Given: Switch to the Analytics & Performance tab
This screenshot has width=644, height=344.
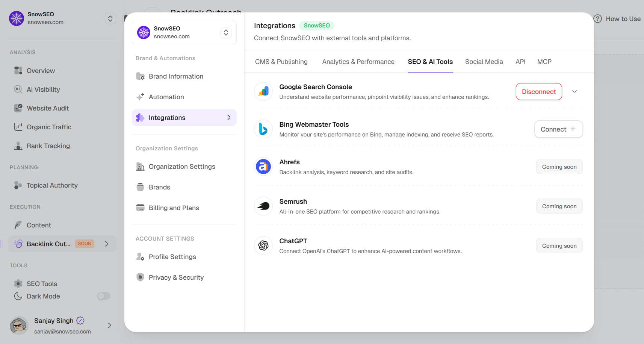Looking at the screenshot, I should tap(358, 62).
